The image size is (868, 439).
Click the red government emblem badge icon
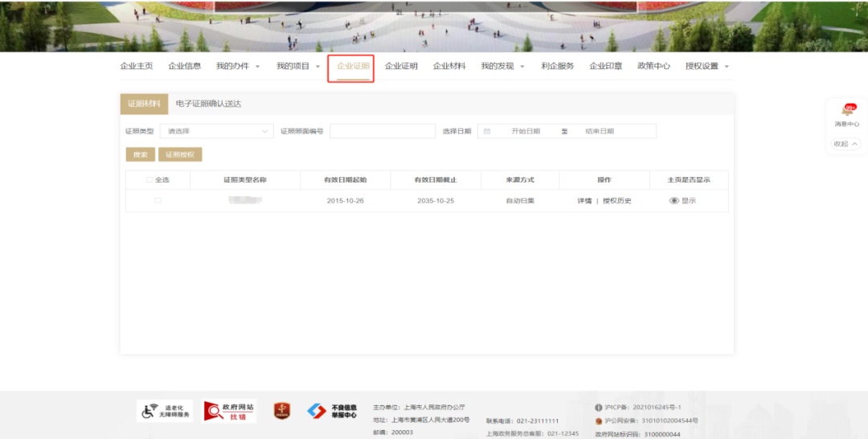[281, 411]
